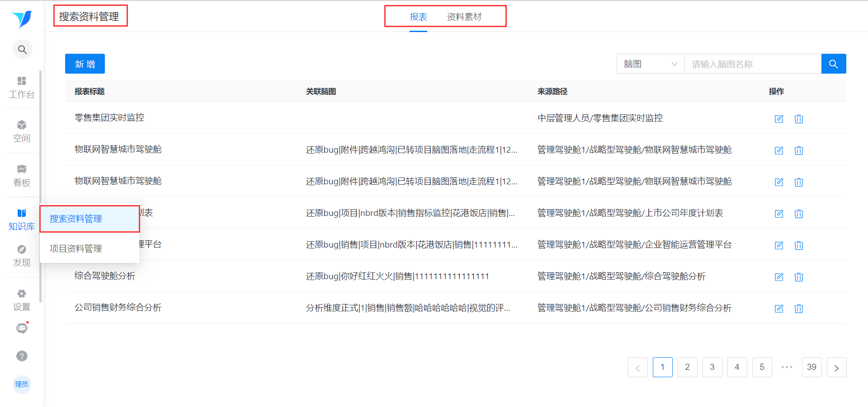Click the 新增 add button
This screenshot has height=407, width=868.
[x=85, y=64]
